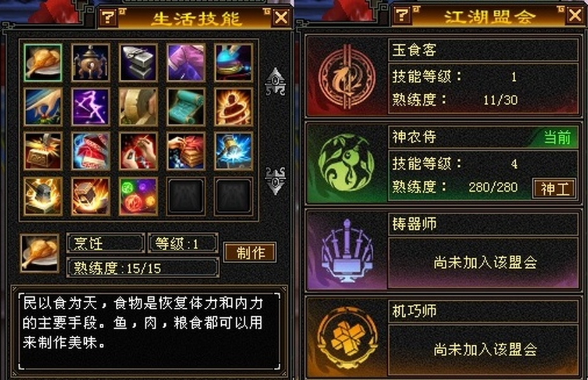Select the flaming helmet skill icon
This screenshot has height=380, width=588.
(x=42, y=196)
